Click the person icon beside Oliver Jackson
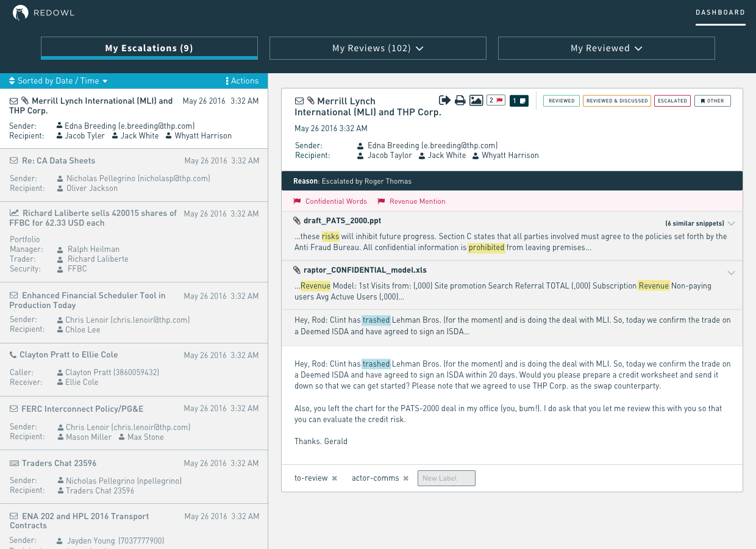Viewport: 756px width, 549px height. [x=60, y=188]
